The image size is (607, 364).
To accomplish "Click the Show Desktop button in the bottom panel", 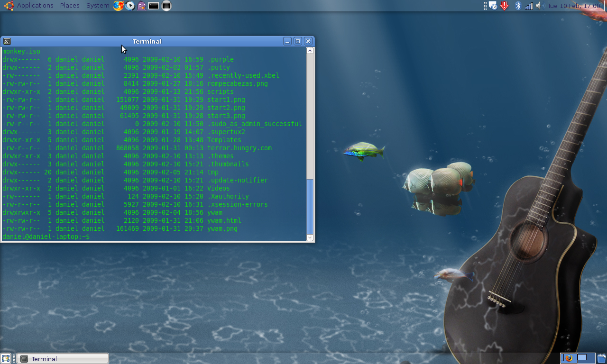I will click(x=6, y=358).
